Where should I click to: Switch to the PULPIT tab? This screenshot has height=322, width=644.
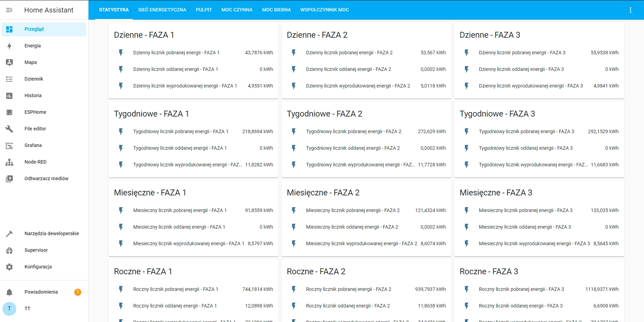(204, 10)
